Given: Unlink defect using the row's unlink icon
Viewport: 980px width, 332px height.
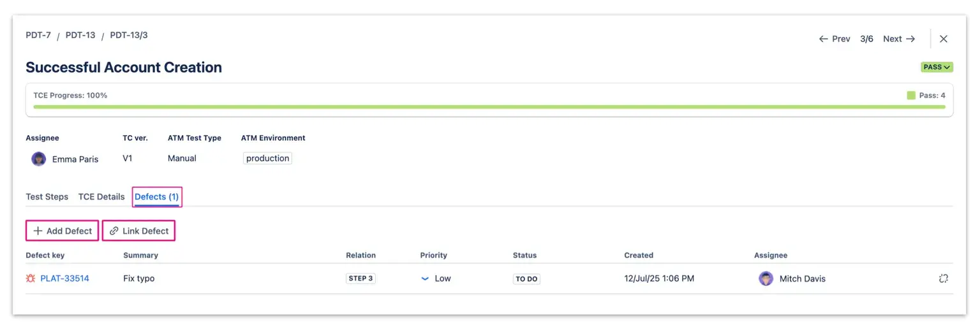Looking at the screenshot, I should [x=944, y=278].
